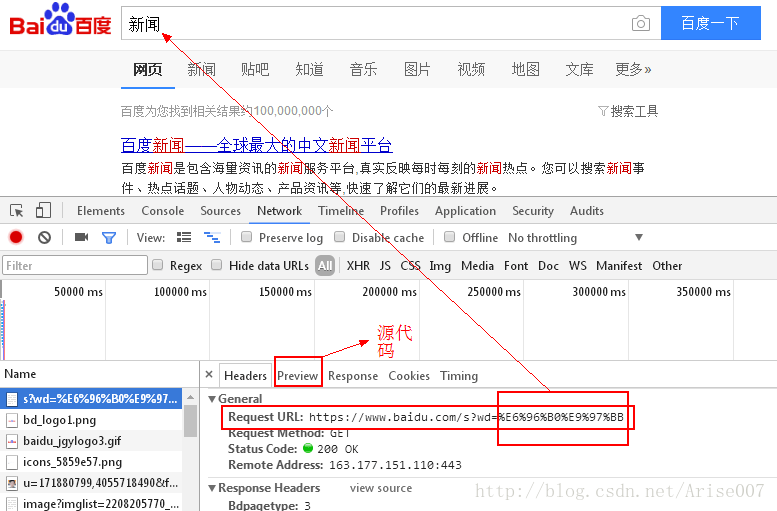The height and width of the screenshot is (511, 777).
Task: Filter requests by Font
Action: click(516, 266)
